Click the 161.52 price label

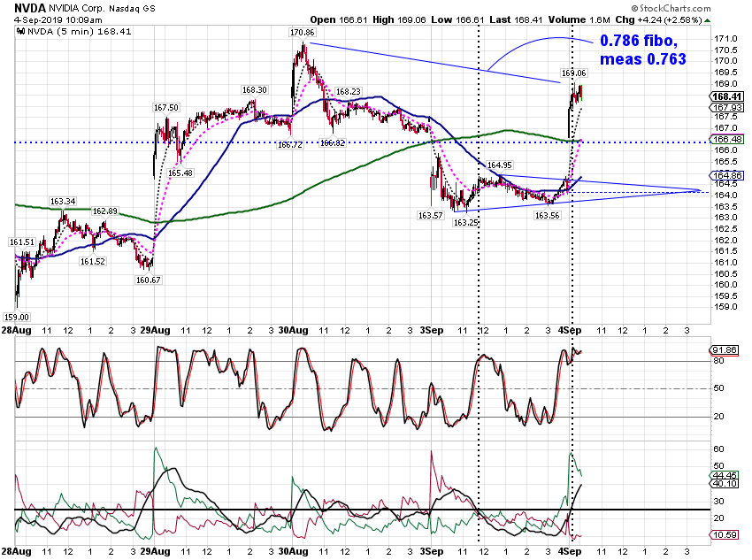[92, 262]
